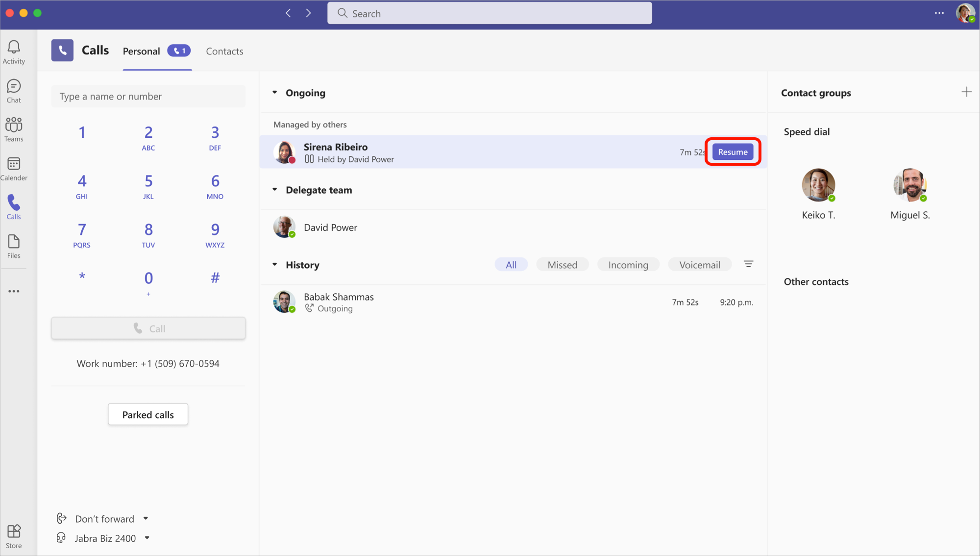Click the Resume button for Sirena Ribeiro

(x=733, y=152)
